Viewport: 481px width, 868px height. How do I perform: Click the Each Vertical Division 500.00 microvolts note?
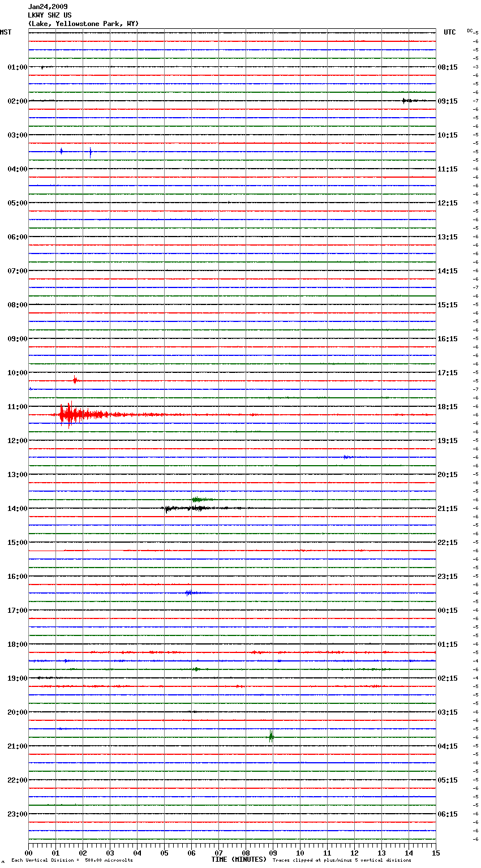[72, 861]
